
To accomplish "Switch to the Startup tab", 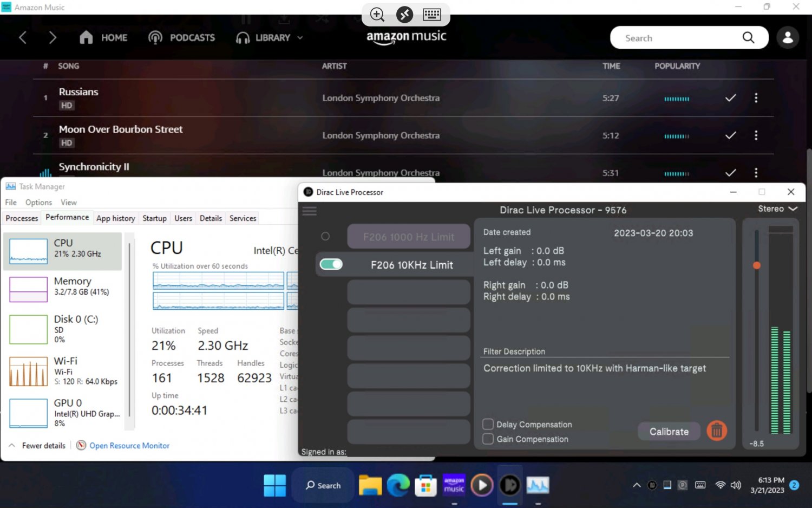I will point(154,218).
